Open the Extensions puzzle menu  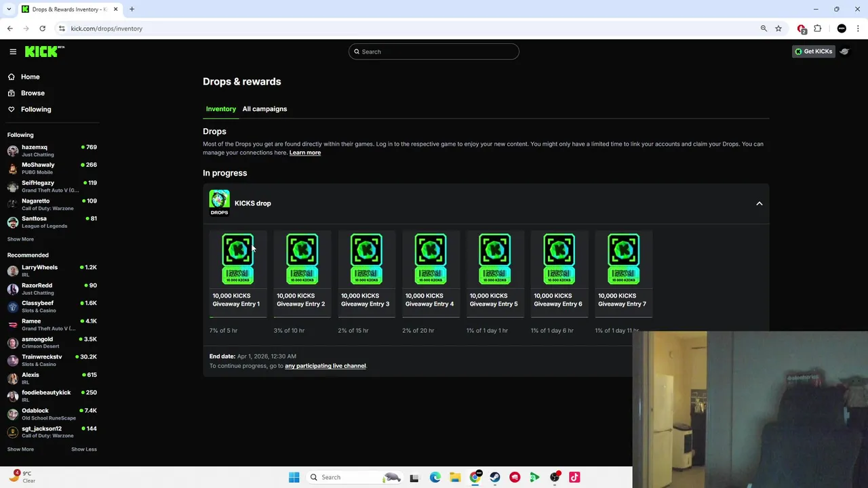click(x=818, y=28)
